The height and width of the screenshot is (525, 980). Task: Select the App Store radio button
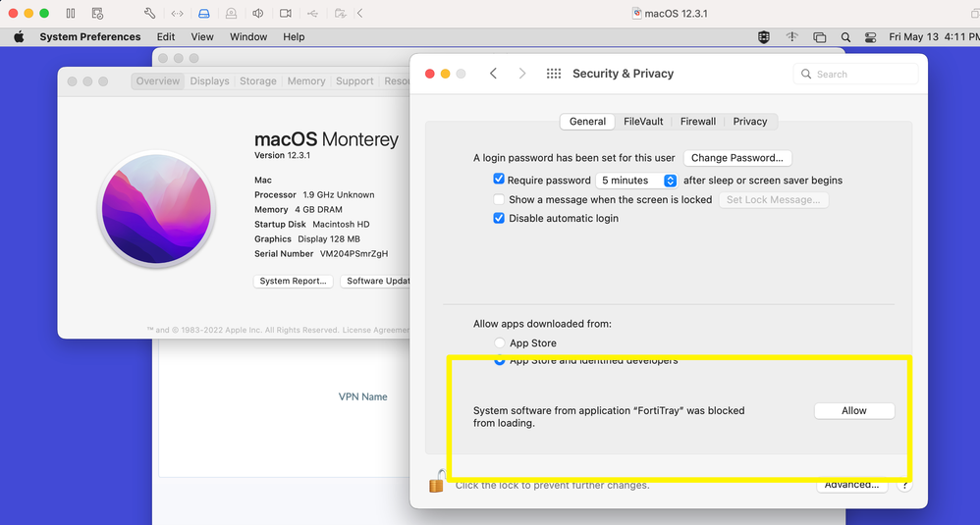tap(500, 342)
